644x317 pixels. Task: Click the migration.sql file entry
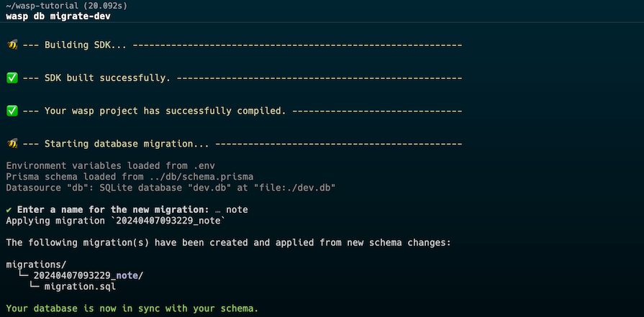pyautogui.click(x=80, y=287)
